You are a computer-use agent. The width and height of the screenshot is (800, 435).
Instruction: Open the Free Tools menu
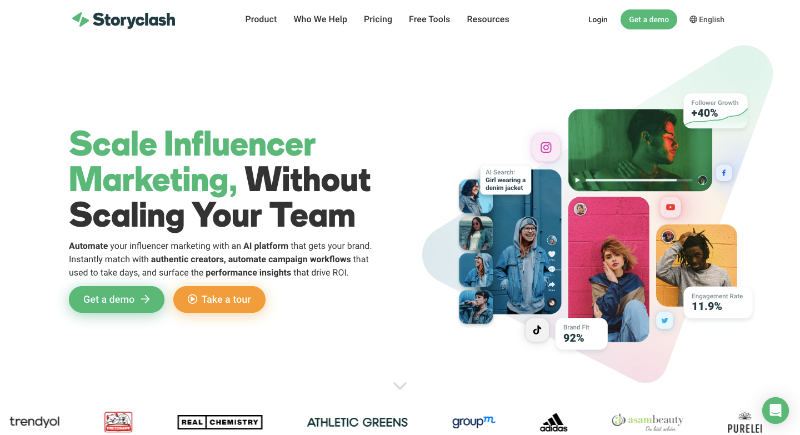tap(429, 19)
